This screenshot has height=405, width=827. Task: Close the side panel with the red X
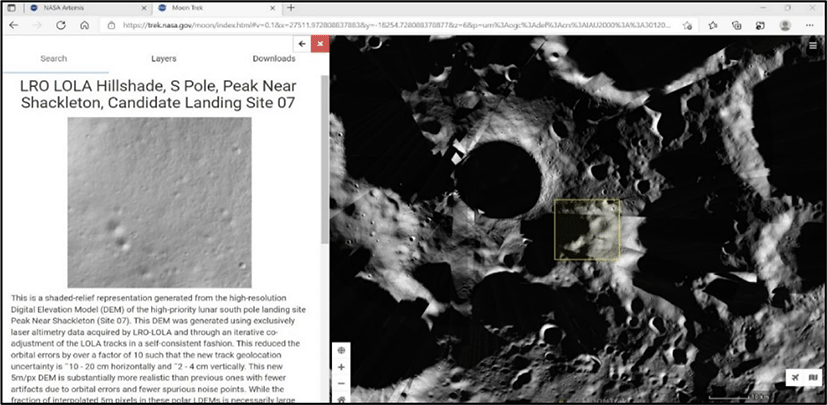click(320, 44)
